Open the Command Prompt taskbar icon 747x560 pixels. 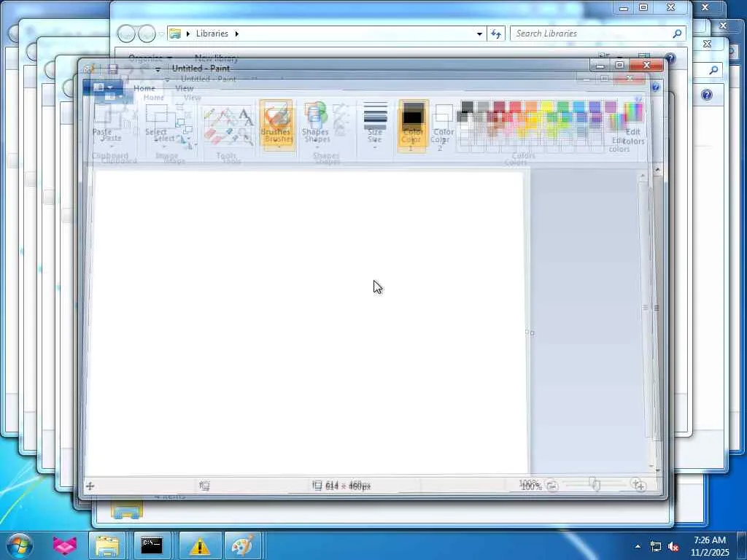[x=152, y=545]
